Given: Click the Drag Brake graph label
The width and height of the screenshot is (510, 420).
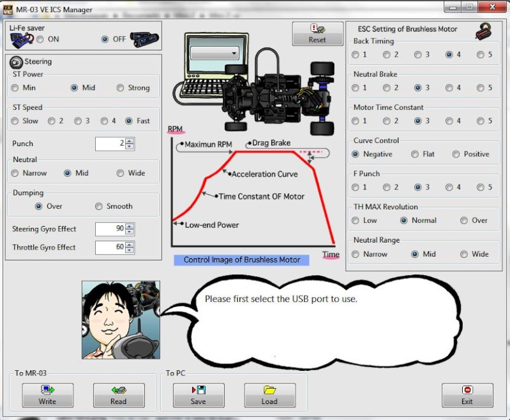Looking at the screenshot, I should tap(271, 143).
